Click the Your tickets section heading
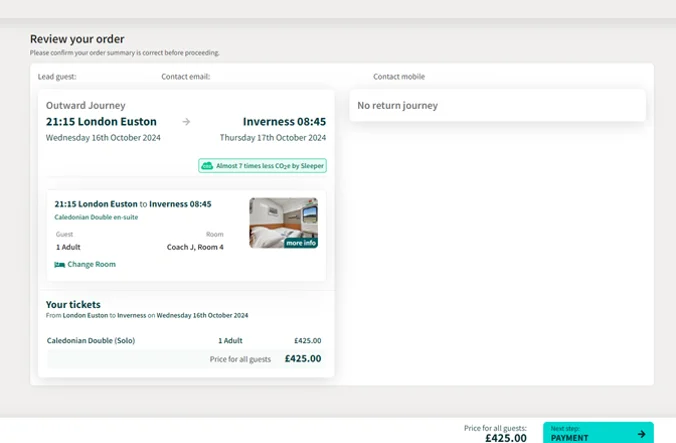The width and height of the screenshot is (676, 443). (73, 304)
